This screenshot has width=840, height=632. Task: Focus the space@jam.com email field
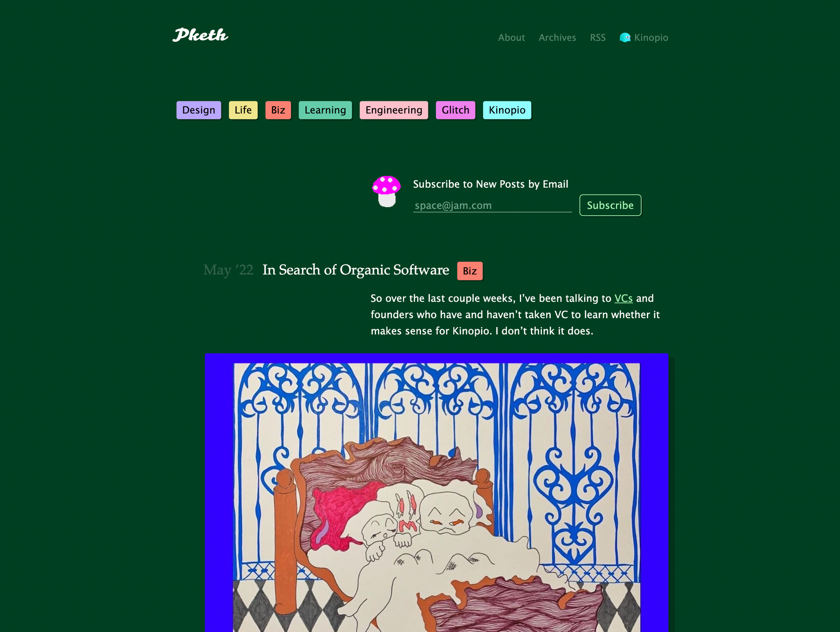pyautogui.click(x=492, y=205)
